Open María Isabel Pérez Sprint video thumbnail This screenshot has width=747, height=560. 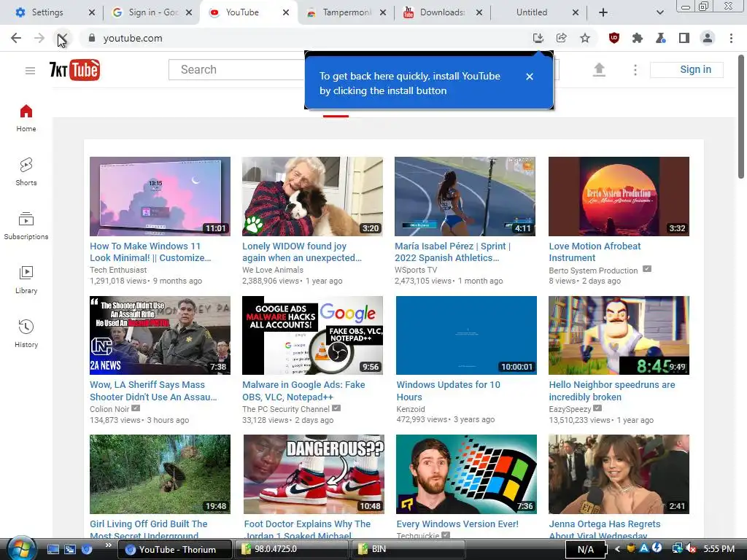(x=465, y=196)
